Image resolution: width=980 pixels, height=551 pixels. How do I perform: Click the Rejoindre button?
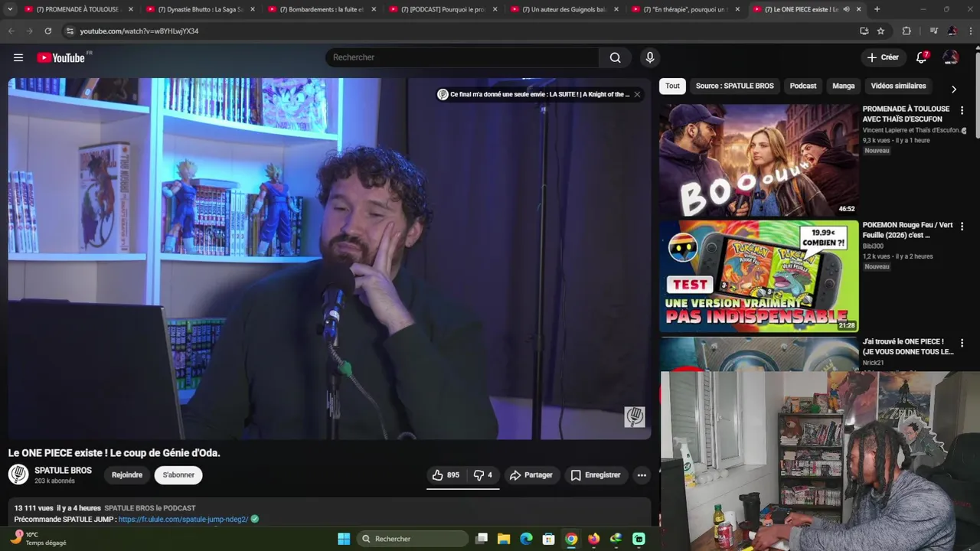pos(127,475)
